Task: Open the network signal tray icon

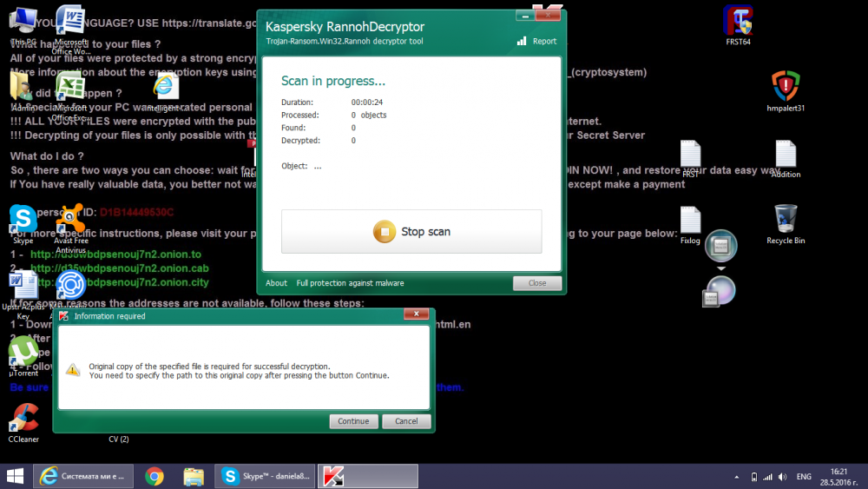Action: click(767, 477)
